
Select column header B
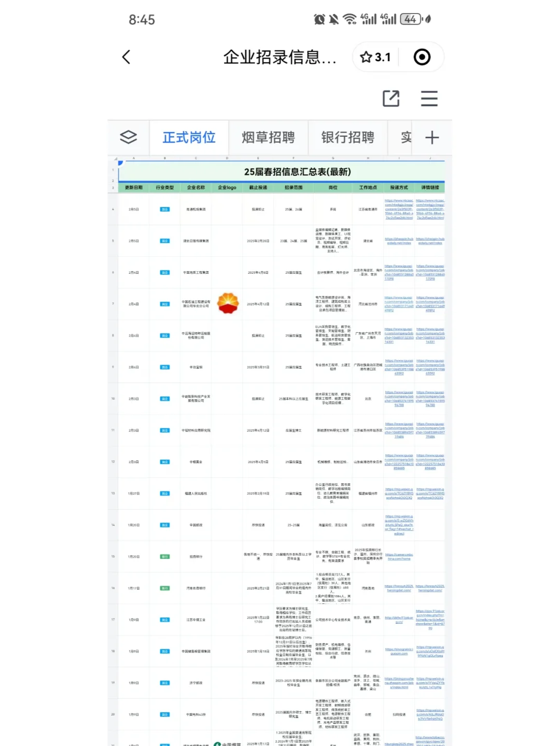pyautogui.click(x=165, y=158)
